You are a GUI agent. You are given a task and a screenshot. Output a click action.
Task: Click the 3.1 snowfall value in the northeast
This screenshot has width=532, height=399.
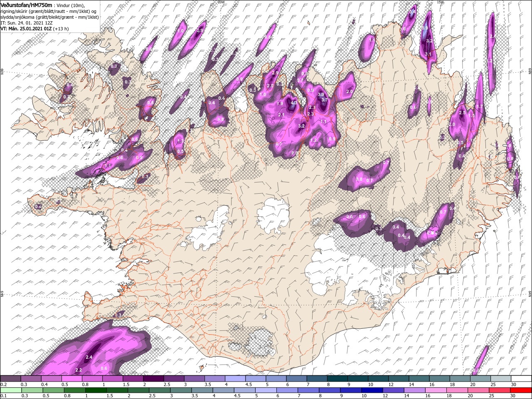pyautogui.click(x=429, y=54)
